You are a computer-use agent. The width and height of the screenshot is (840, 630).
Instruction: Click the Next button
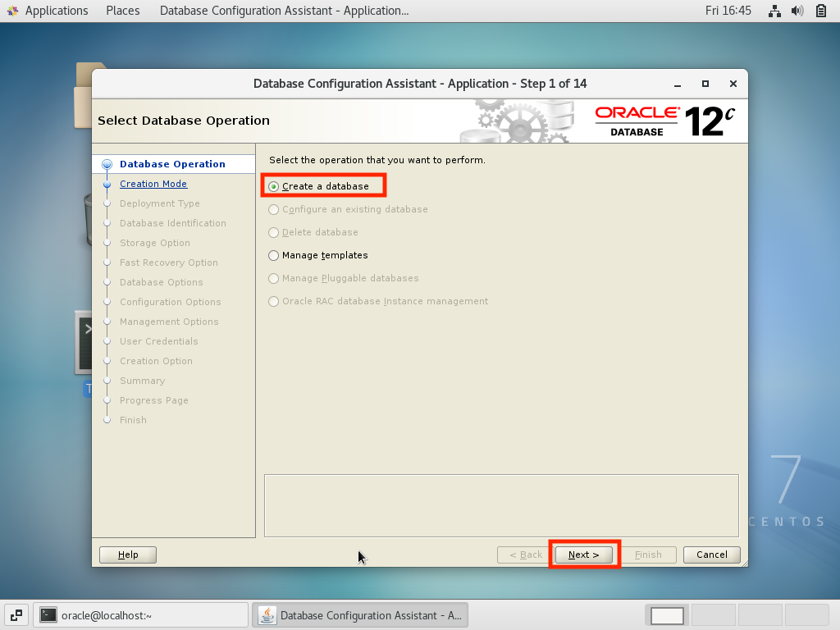(x=583, y=555)
